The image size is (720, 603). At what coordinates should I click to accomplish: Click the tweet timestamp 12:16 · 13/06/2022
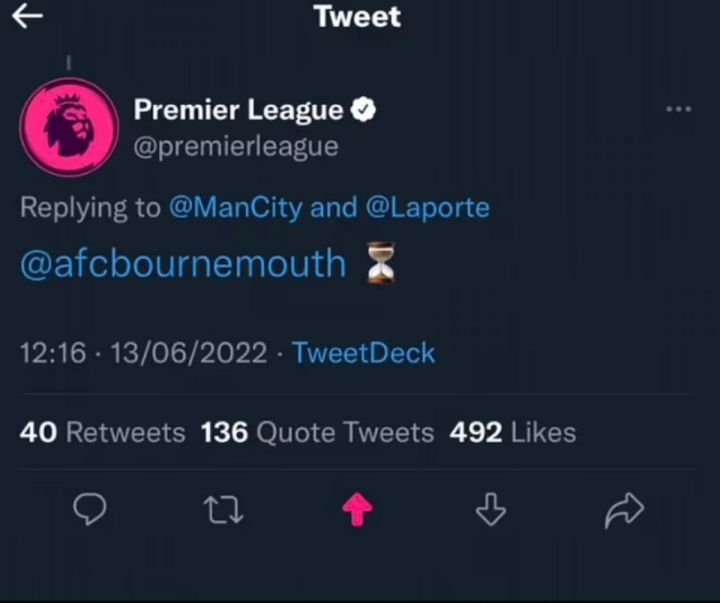tap(143, 352)
